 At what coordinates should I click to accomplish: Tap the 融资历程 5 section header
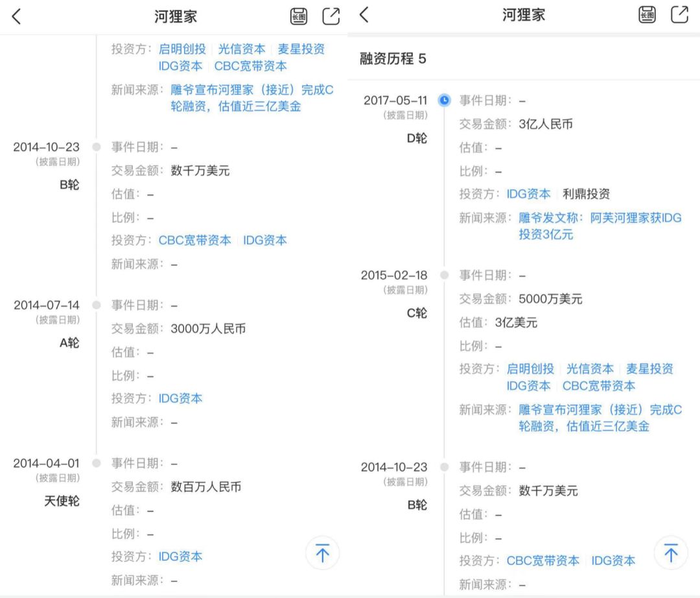pos(393,58)
